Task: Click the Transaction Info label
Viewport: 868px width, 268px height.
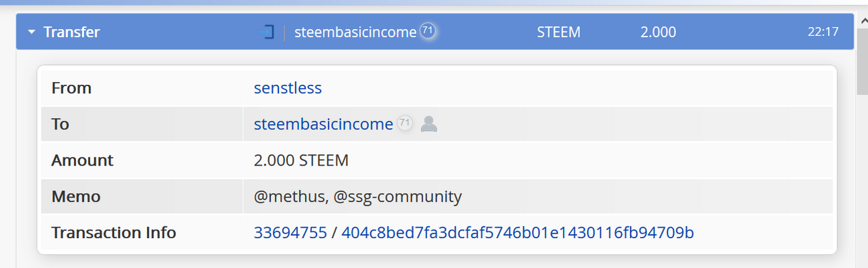Action: (114, 233)
